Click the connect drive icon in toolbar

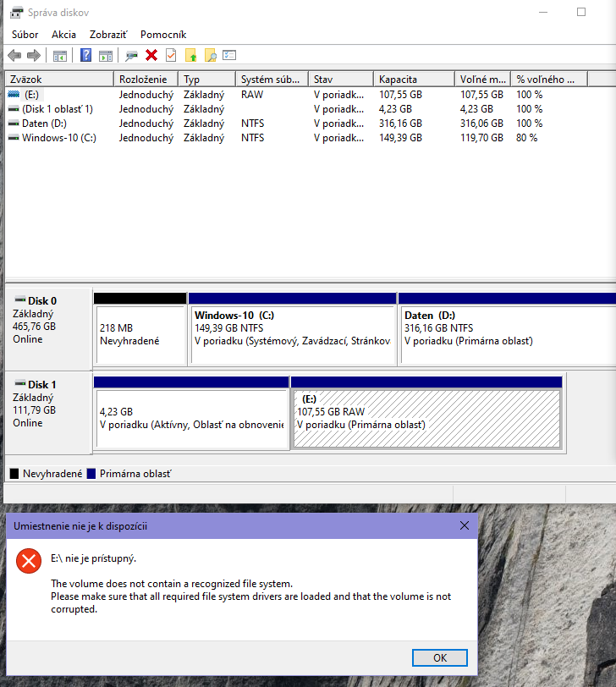[x=131, y=56]
